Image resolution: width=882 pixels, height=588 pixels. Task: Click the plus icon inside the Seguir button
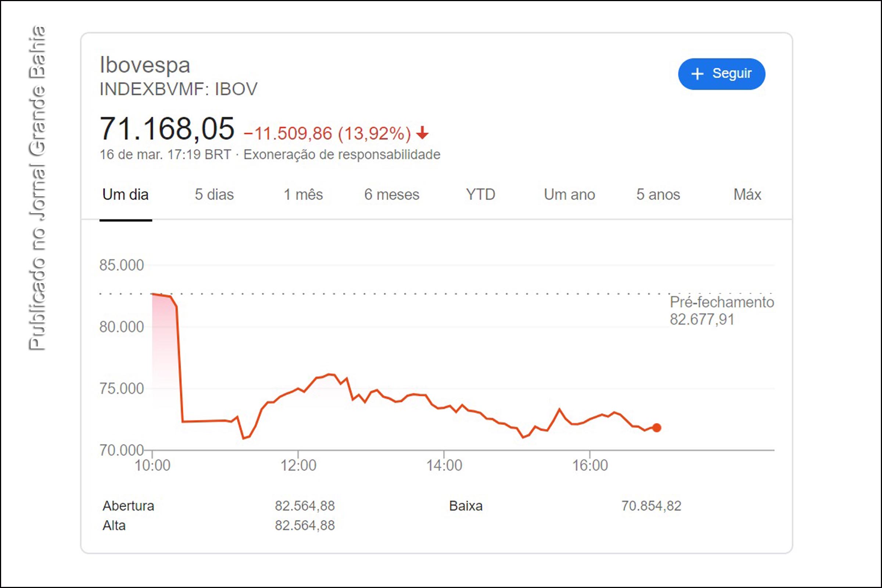click(698, 74)
